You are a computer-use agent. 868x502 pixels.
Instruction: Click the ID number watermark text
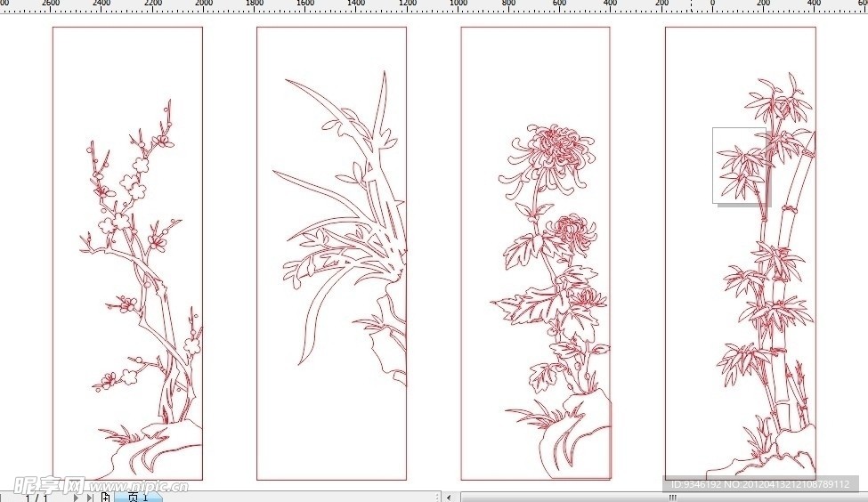pos(757,484)
